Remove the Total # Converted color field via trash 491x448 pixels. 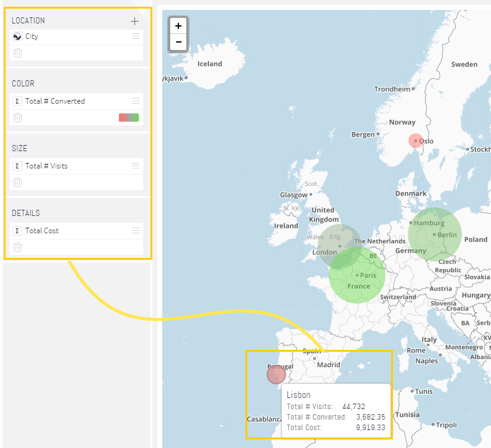pos(17,118)
